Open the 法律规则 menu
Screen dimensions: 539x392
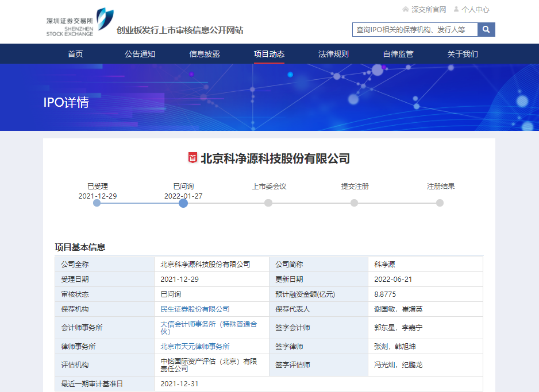coord(333,54)
